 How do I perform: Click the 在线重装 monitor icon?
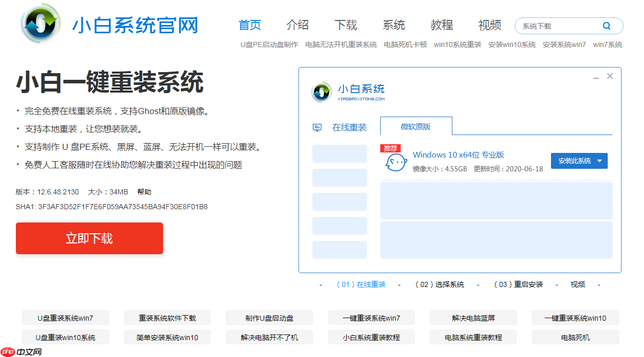click(317, 127)
